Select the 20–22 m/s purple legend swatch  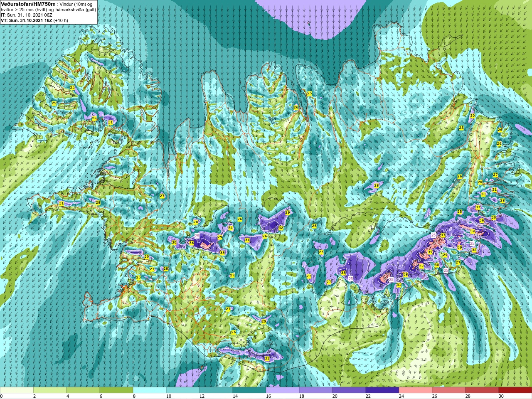click(x=349, y=390)
